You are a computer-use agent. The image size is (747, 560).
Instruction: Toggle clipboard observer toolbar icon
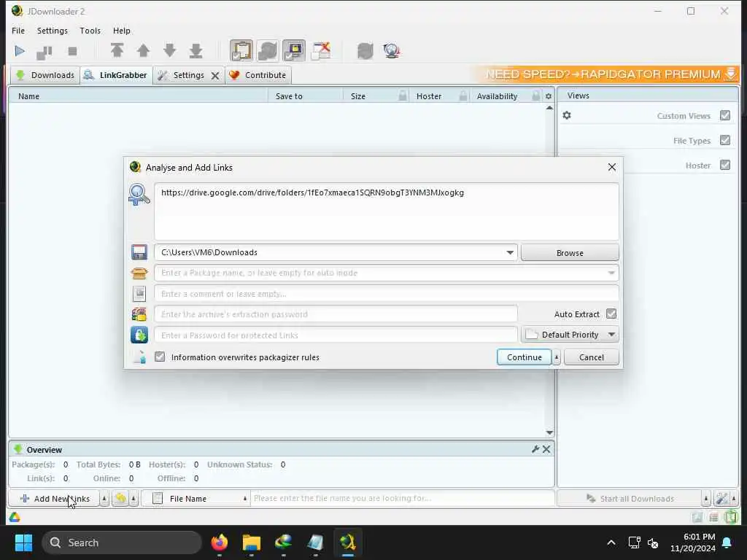pyautogui.click(x=241, y=50)
